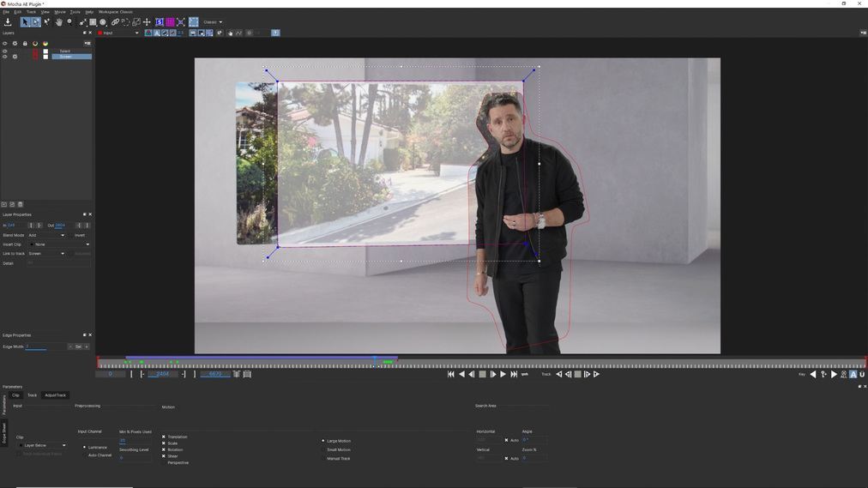Open the Movie menu
868x488 pixels.
click(x=60, y=12)
